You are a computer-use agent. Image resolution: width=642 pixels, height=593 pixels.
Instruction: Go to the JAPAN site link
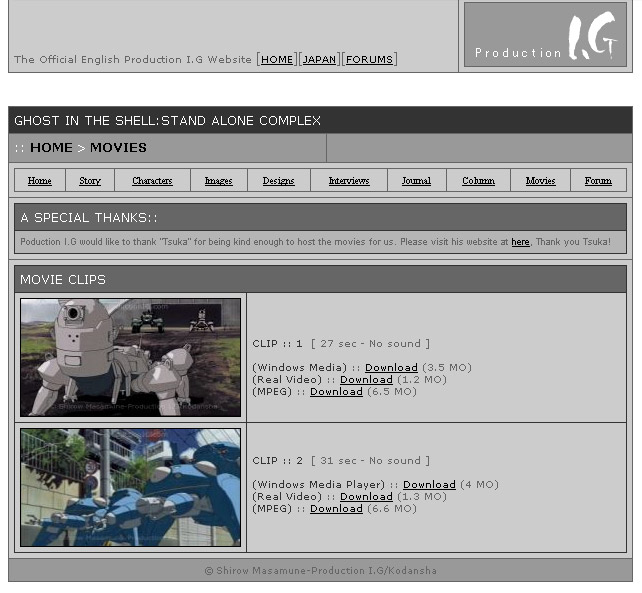click(x=319, y=59)
